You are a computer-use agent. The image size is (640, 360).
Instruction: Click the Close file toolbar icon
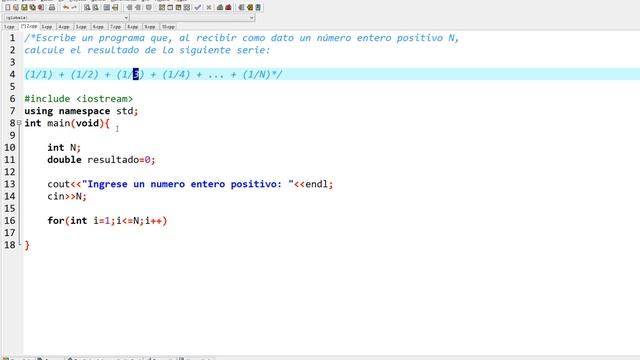(x=41, y=7)
